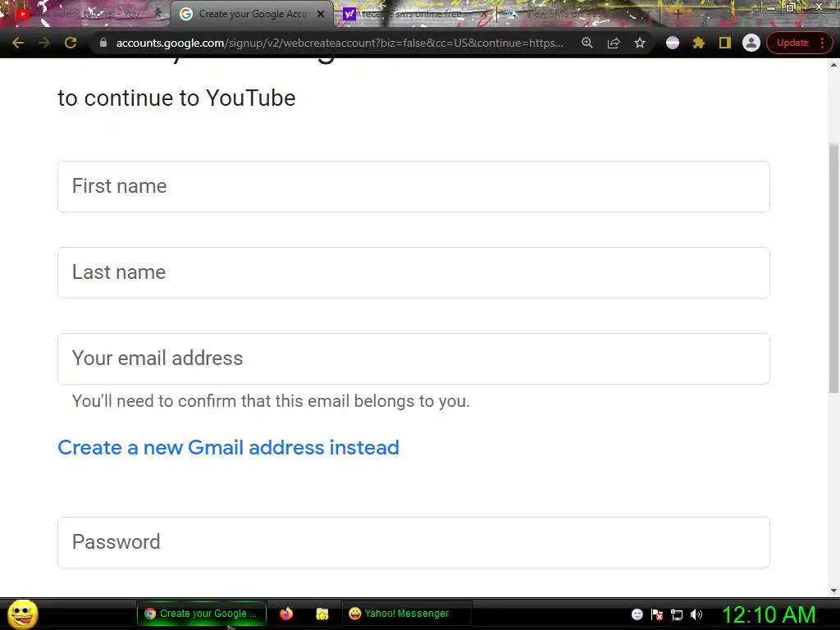Click the share page icon

(x=614, y=43)
